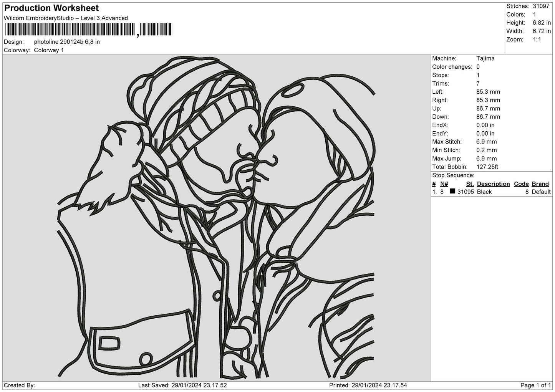Click the design name photoline 290124b 6,8 in
555x392 pixels.
(x=67, y=42)
